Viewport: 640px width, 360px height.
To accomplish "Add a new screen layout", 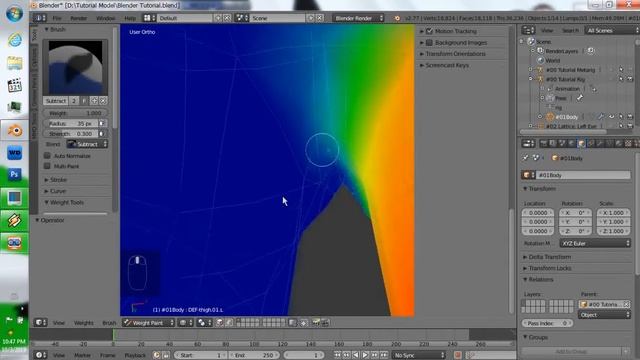I will [218, 18].
